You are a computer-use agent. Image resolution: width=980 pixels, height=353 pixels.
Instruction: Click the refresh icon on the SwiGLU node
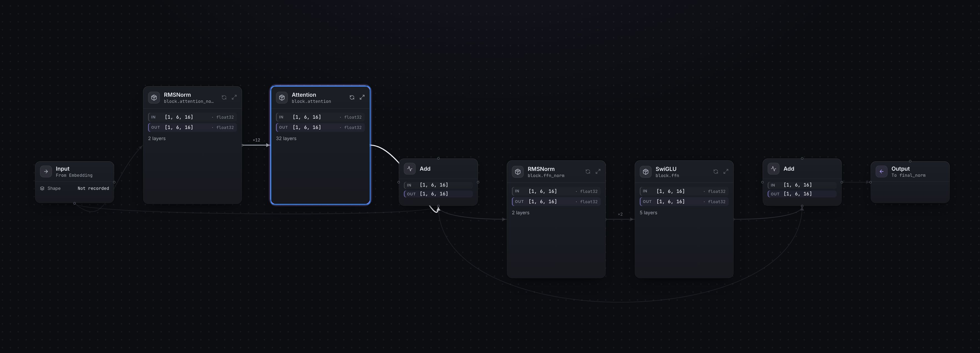click(x=716, y=172)
